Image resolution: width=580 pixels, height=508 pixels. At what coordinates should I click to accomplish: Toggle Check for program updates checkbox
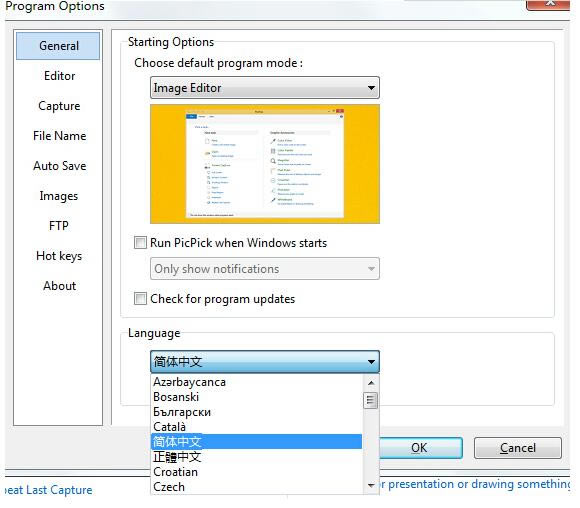coord(140,298)
